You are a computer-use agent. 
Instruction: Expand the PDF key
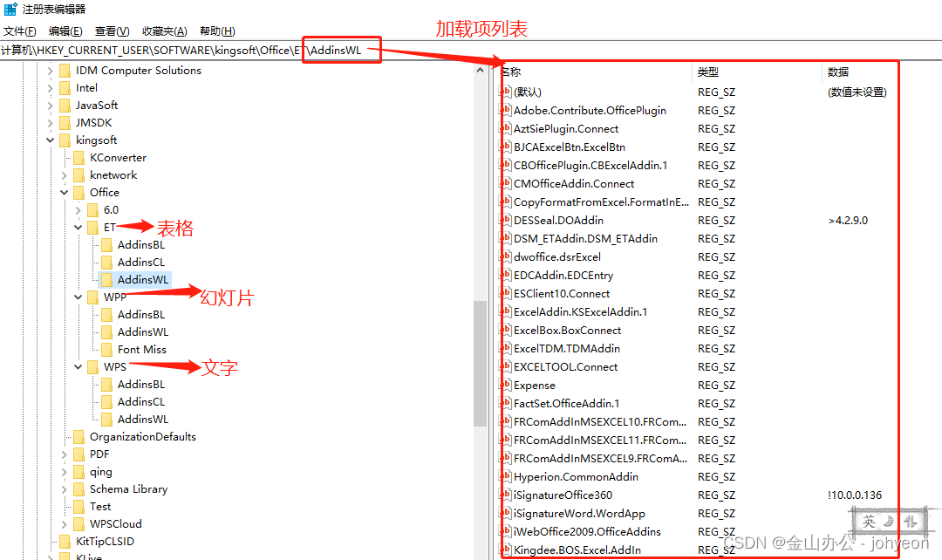(x=65, y=454)
